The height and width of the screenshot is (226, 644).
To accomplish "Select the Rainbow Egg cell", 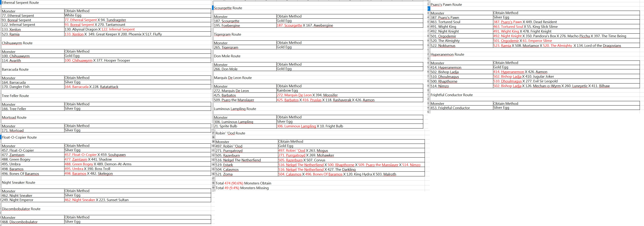I will 287,91.
